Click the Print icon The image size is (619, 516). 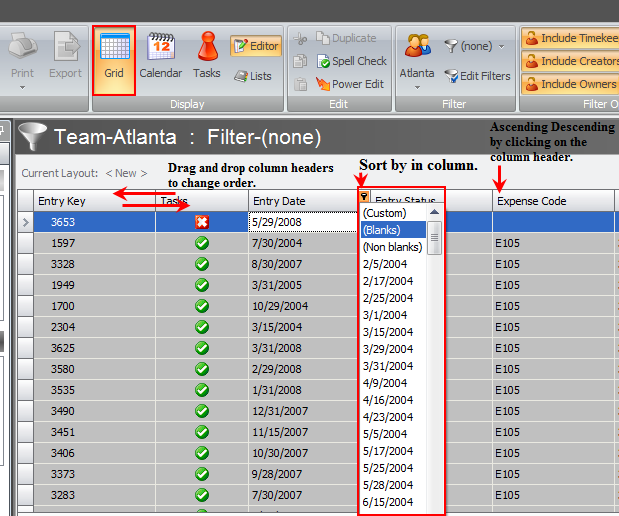[x=22, y=55]
